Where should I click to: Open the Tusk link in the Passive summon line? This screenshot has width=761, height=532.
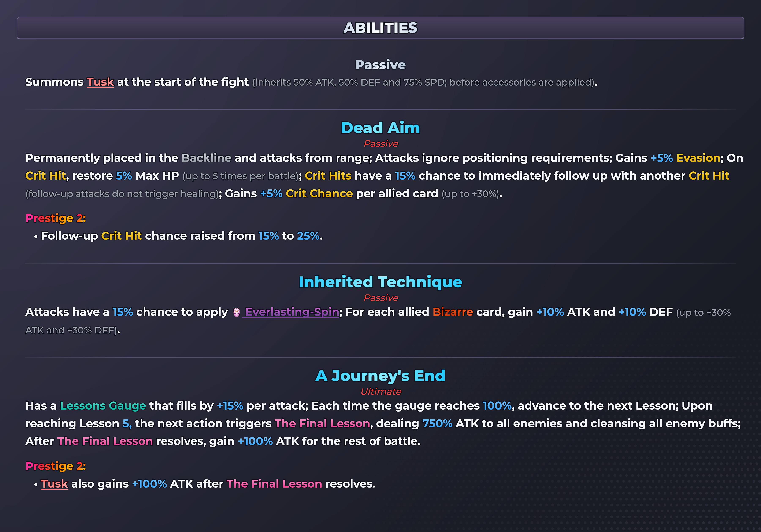click(100, 82)
